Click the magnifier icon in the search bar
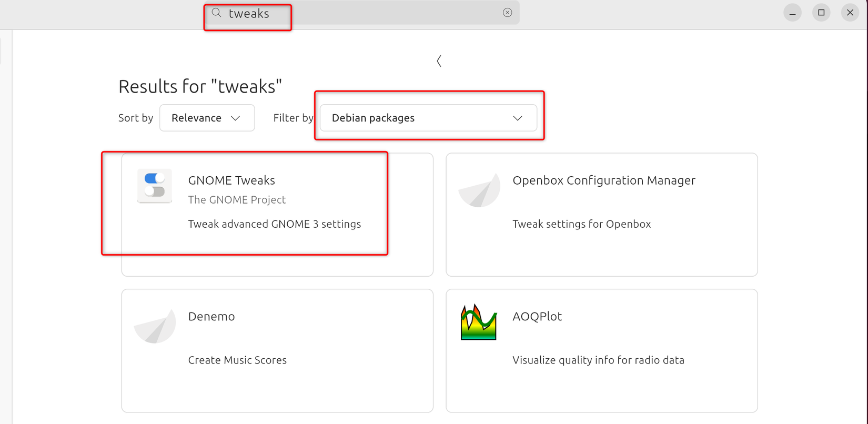Viewport: 868px width, 424px height. 216,13
